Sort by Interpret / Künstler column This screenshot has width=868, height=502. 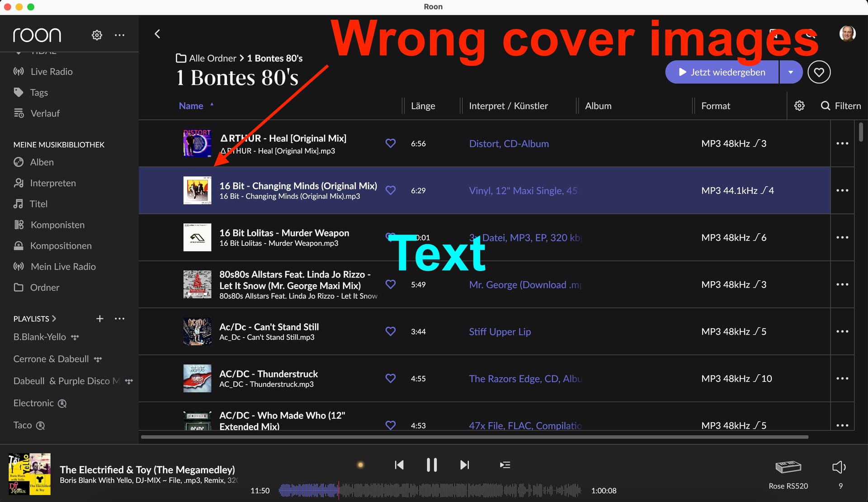[508, 106]
